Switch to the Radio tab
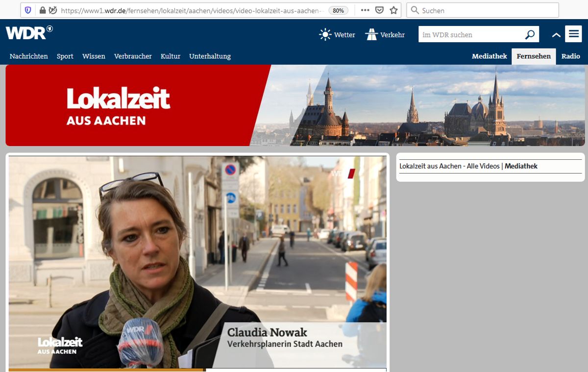 click(571, 56)
